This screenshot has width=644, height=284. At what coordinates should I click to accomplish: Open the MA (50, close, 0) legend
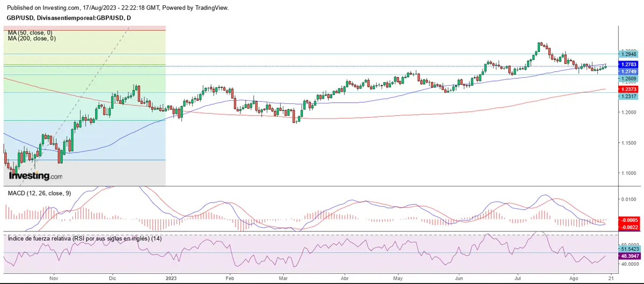(32, 33)
